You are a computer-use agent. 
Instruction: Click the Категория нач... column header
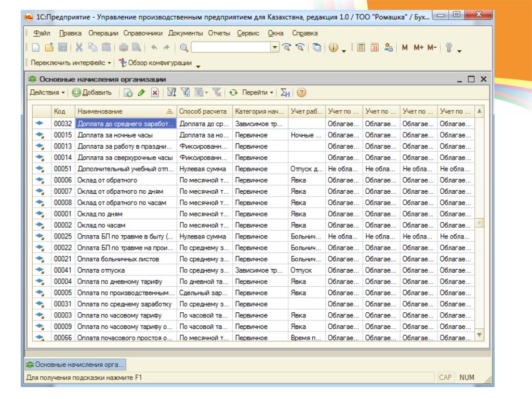(x=260, y=111)
